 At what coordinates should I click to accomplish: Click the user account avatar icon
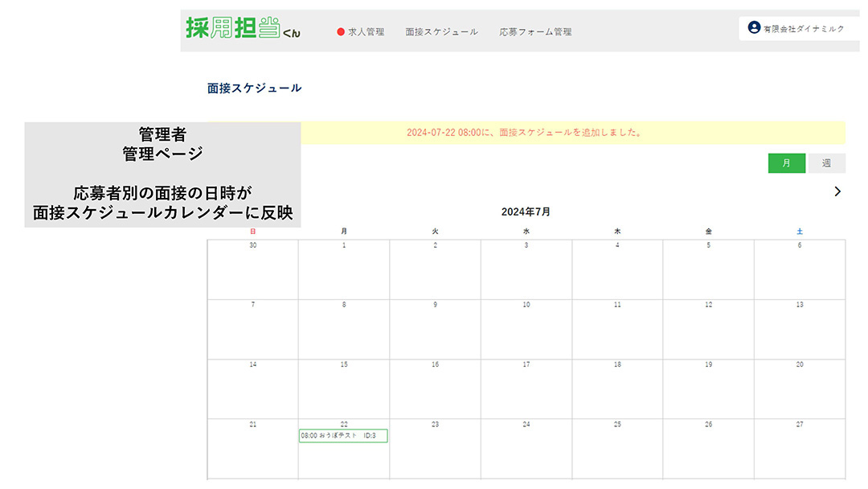(x=754, y=28)
